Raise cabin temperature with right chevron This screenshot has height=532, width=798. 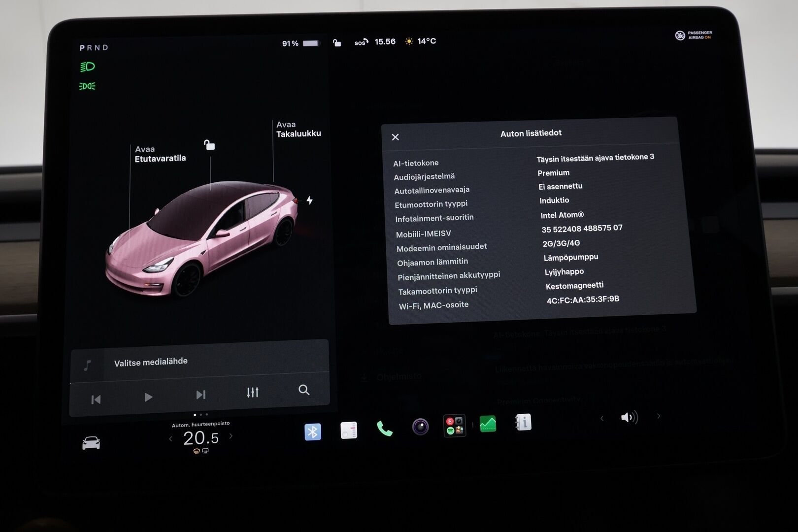point(231,436)
